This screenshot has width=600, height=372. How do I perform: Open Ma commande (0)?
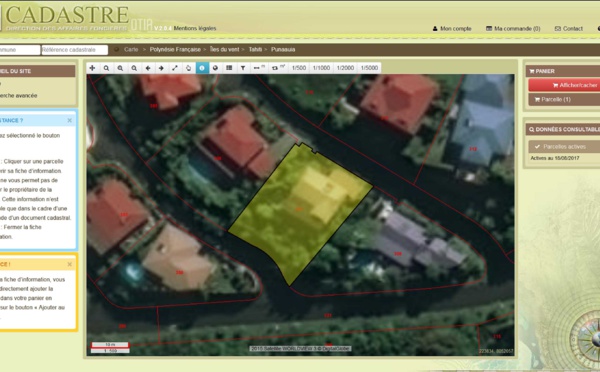point(513,29)
